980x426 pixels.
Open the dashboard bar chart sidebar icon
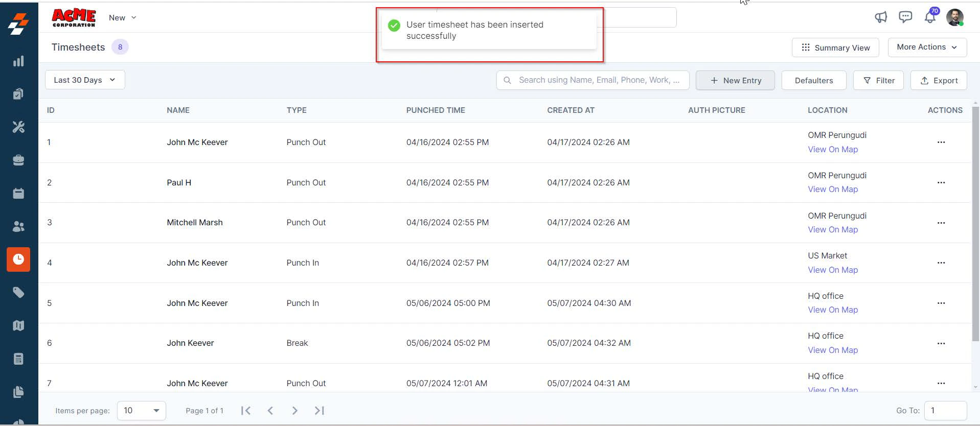point(18,61)
